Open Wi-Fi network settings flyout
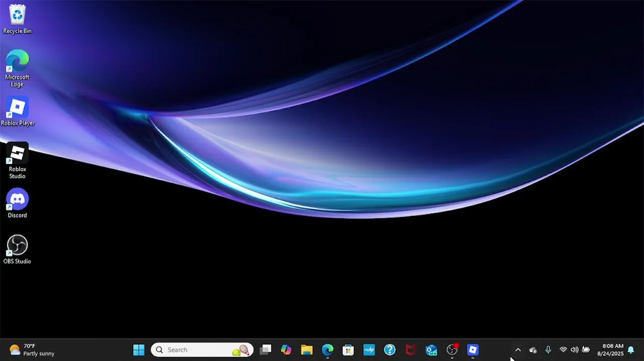 pos(563,350)
